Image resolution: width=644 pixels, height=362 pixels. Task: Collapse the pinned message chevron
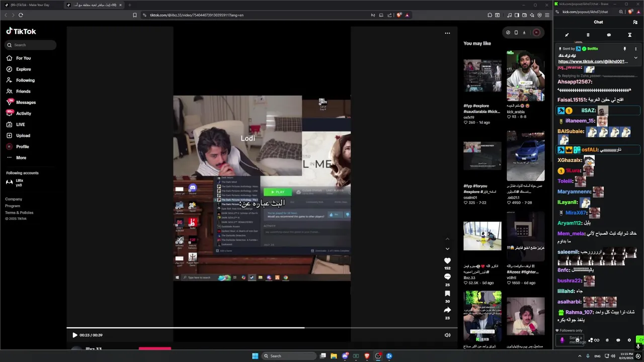[635, 58]
